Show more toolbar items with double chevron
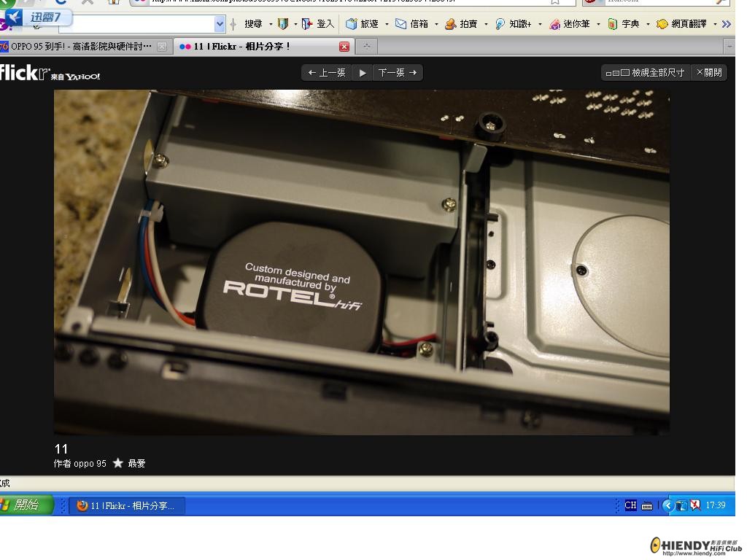The image size is (747, 560). (726, 24)
